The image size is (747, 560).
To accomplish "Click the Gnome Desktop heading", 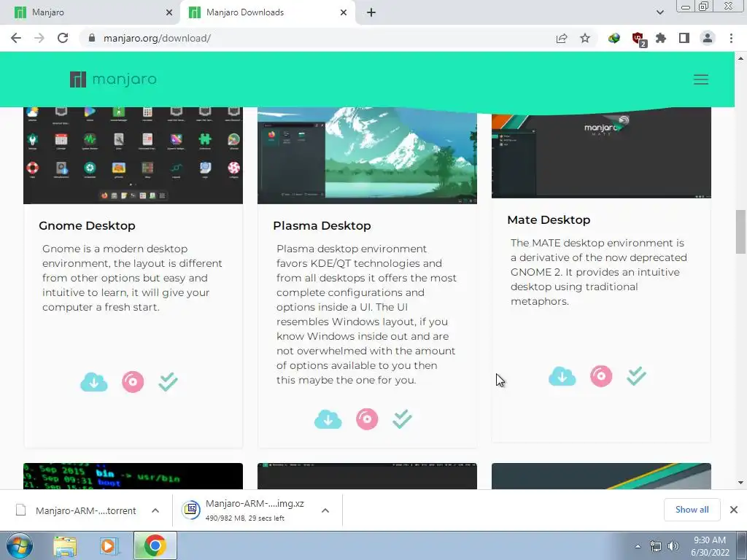I will point(88,226).
